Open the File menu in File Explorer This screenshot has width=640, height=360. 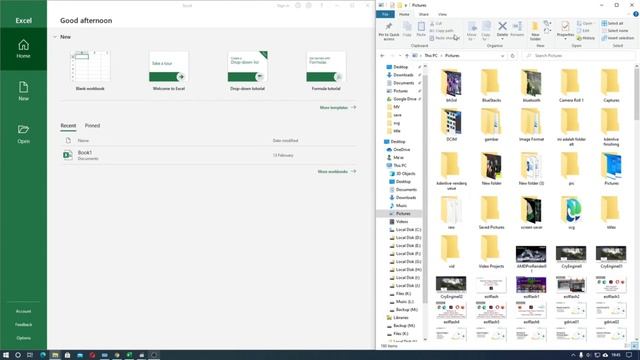(x=385, y=14)
